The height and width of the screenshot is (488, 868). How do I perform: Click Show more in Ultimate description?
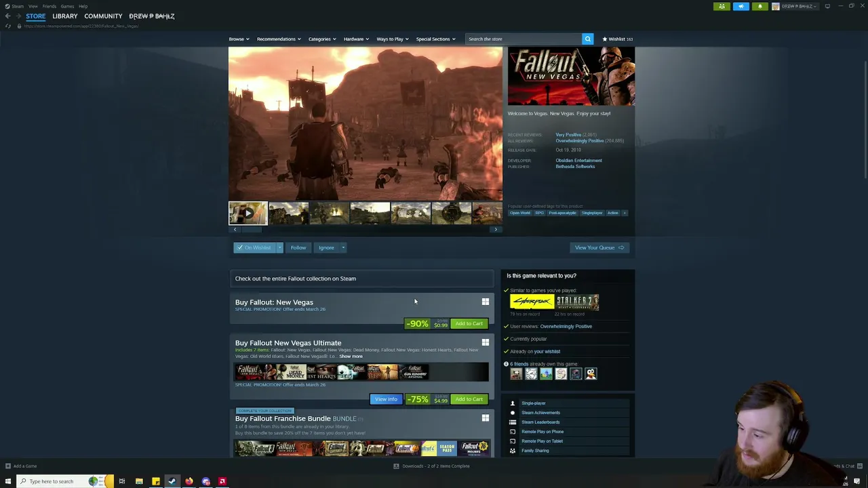[x=351, y=357]
